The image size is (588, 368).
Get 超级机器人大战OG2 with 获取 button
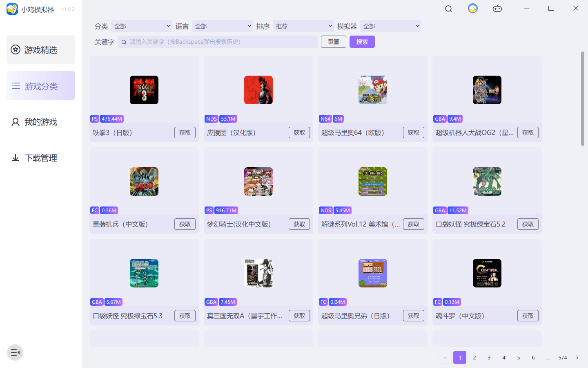[x=528, y=132]
